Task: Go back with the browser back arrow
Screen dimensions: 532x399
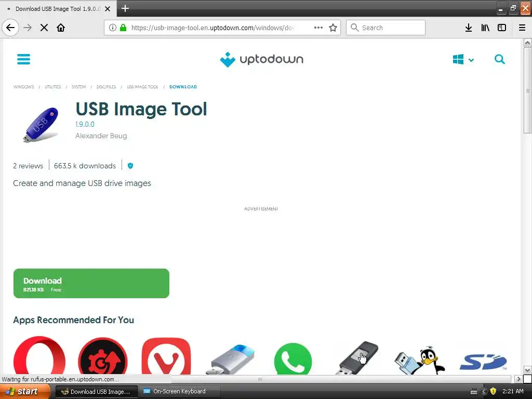Action: click(10, 28)
